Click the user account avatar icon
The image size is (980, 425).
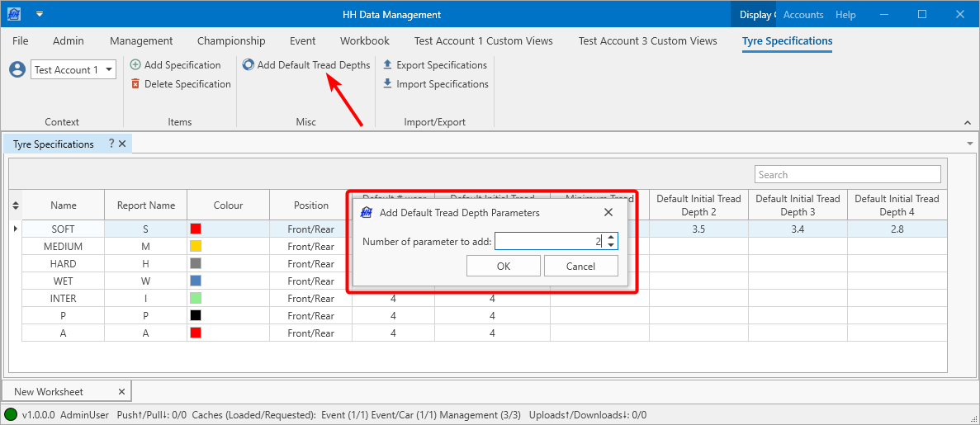(17, 70)
